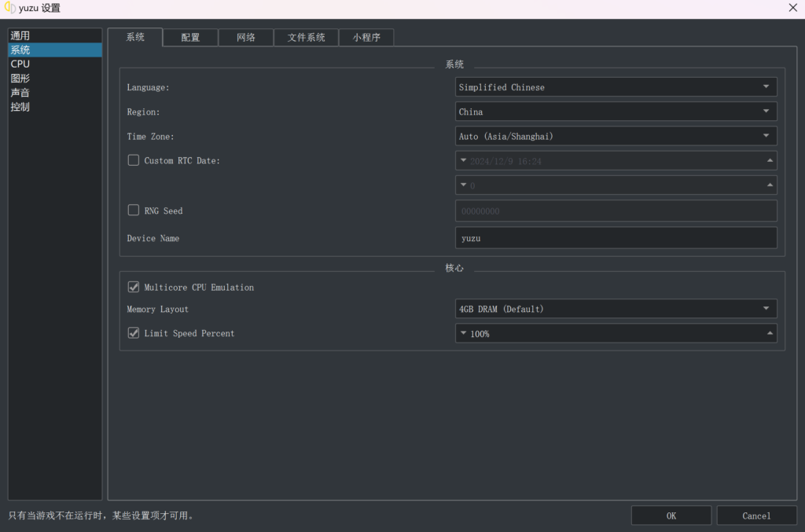Select 图形 in the settings sidebar

(x=20, y=79)
